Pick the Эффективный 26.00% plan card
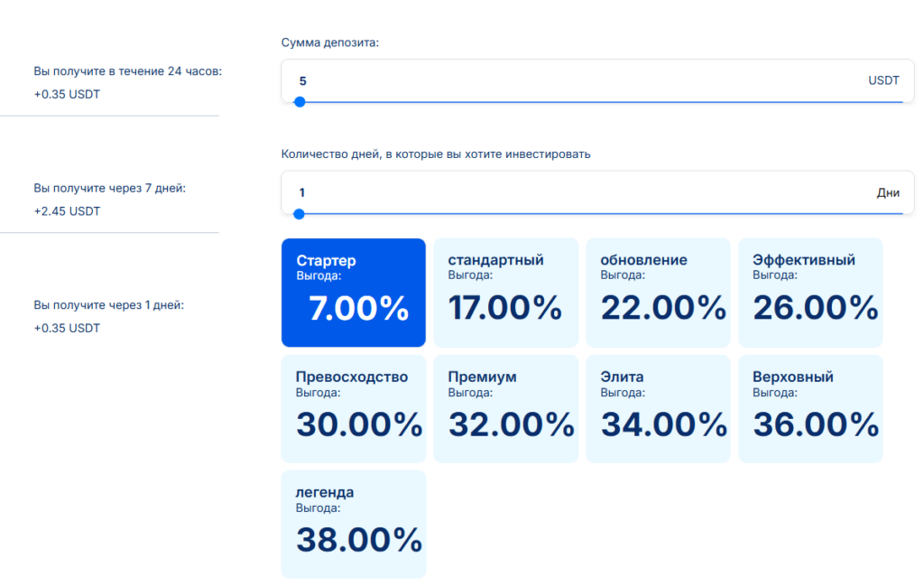 point(810,293)
